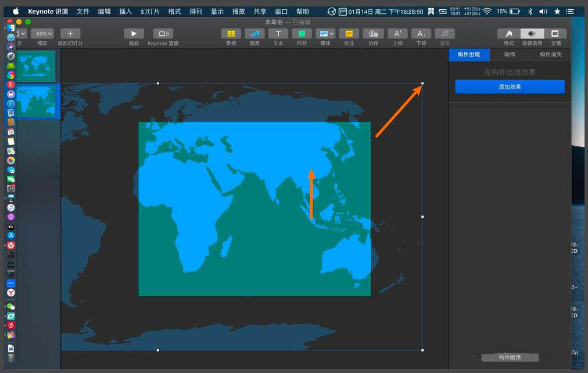Open the view options dropdown
This screenshot has width=588, height=373.
click(x=21, y=34)
